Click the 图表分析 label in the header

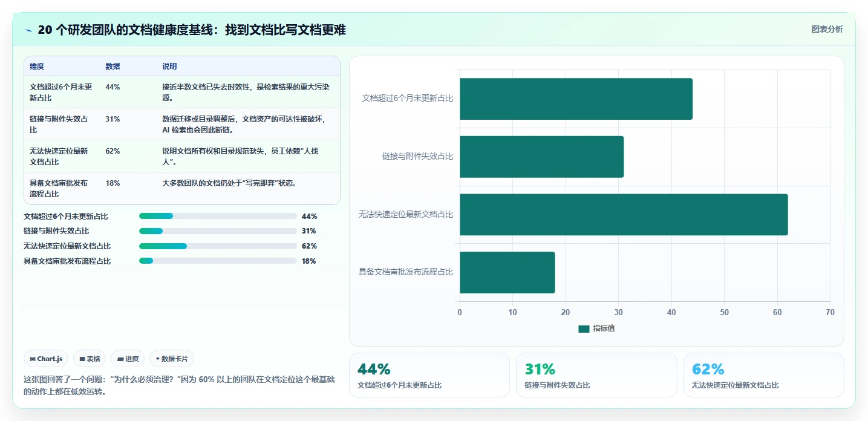827,30
